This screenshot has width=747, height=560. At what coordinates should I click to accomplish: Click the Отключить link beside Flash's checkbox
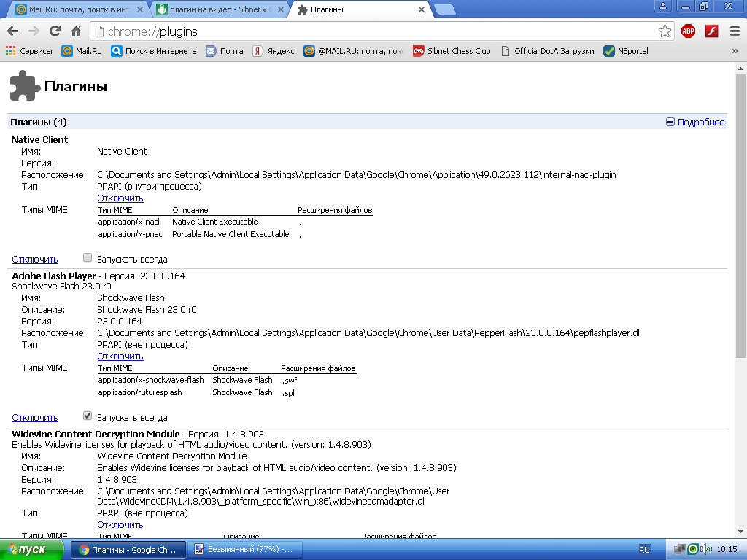pos(35,418)
